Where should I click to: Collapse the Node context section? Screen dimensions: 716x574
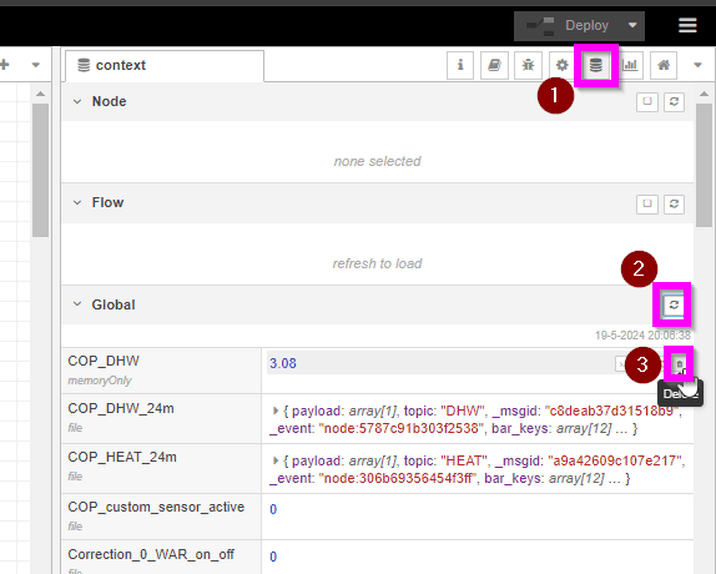(x=78, y=101)
